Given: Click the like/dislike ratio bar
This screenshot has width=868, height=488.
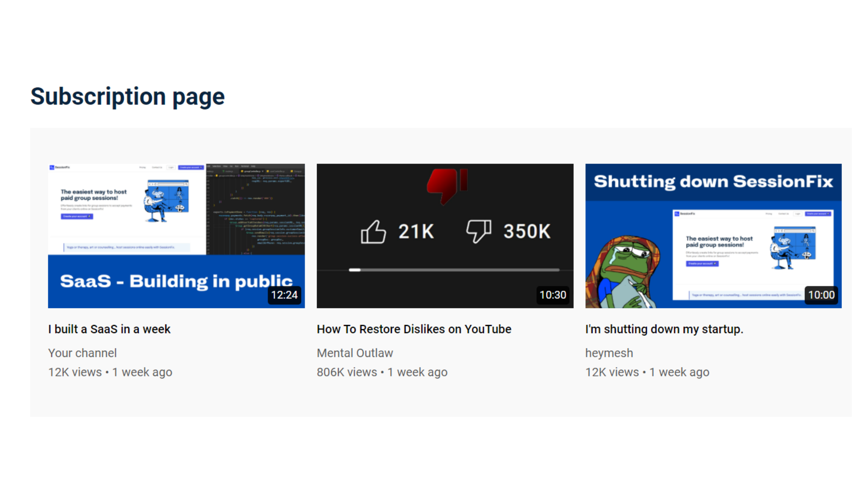Looking at the screenshot, I should (454, 270).
